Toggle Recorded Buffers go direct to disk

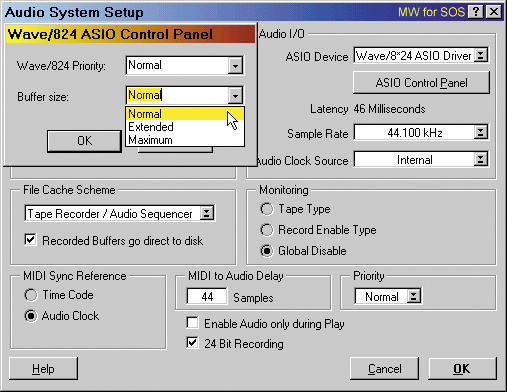coord(30,240)
